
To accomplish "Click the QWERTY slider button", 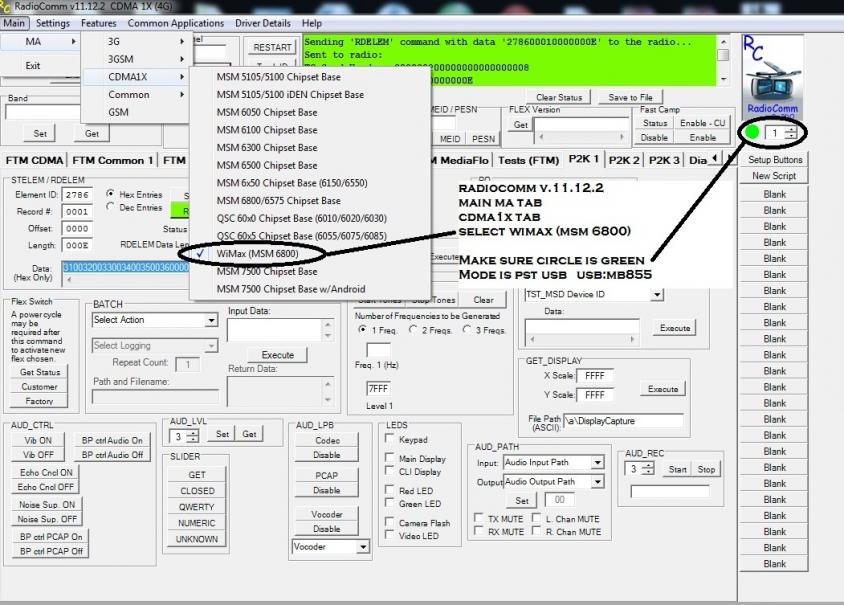I will 196,507.
